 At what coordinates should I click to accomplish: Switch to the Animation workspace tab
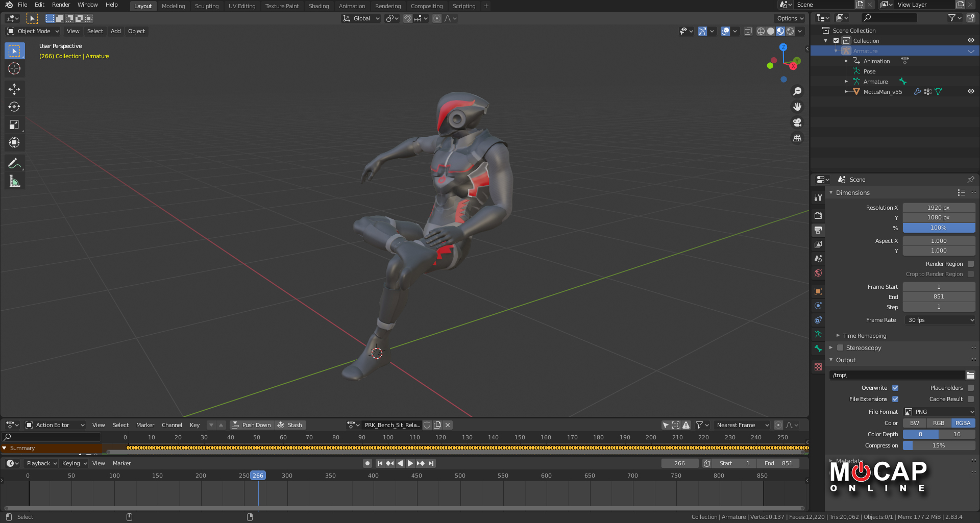[352, 6]
